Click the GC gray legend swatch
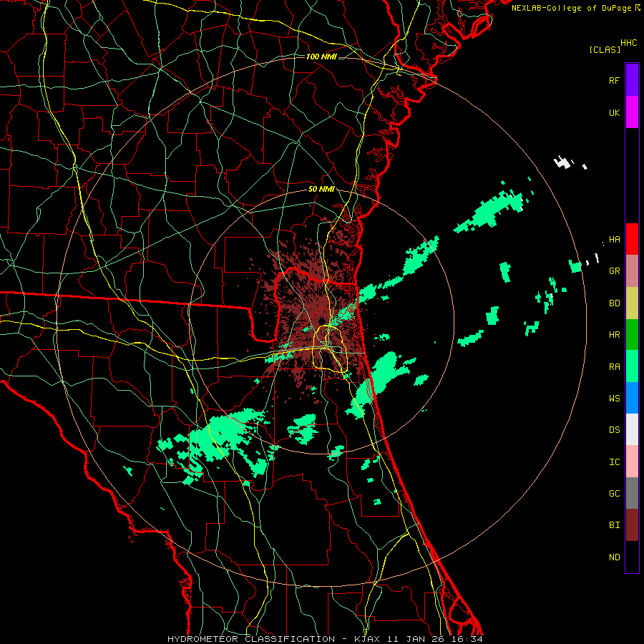Viewport: 644px width, 644px height. 632,493
